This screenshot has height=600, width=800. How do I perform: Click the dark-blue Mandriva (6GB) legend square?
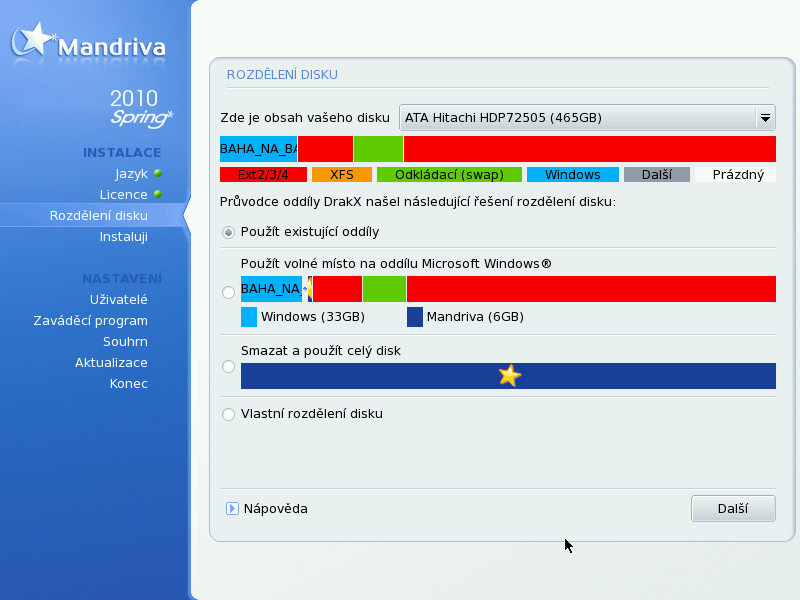(415, 317)
